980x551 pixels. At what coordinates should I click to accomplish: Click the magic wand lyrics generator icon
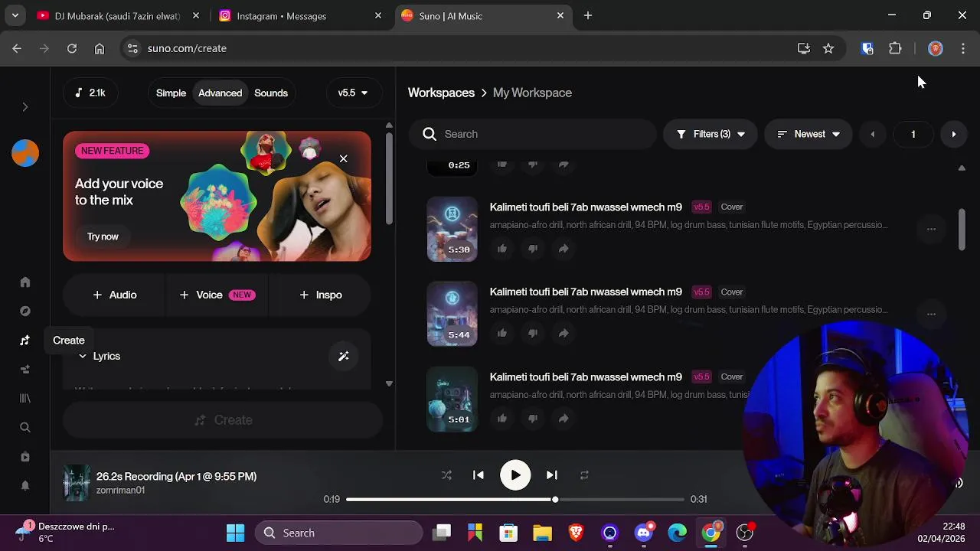343,356
